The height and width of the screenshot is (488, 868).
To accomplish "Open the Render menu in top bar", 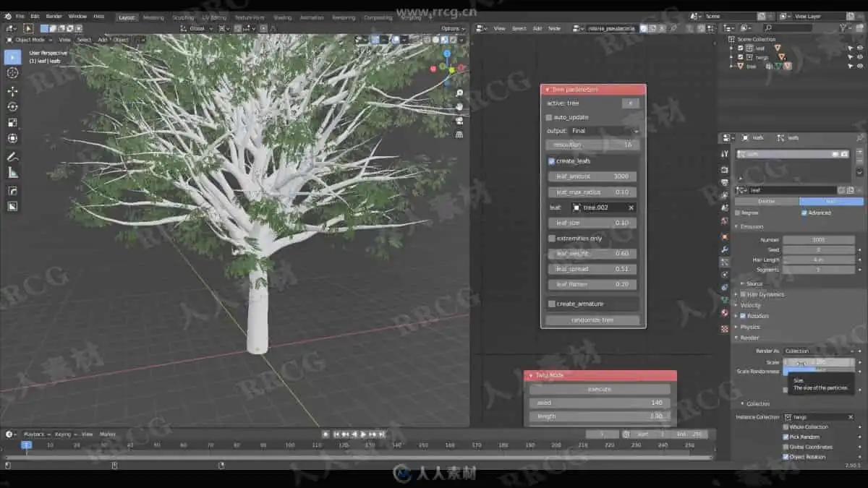I will (x=54, y=16).
